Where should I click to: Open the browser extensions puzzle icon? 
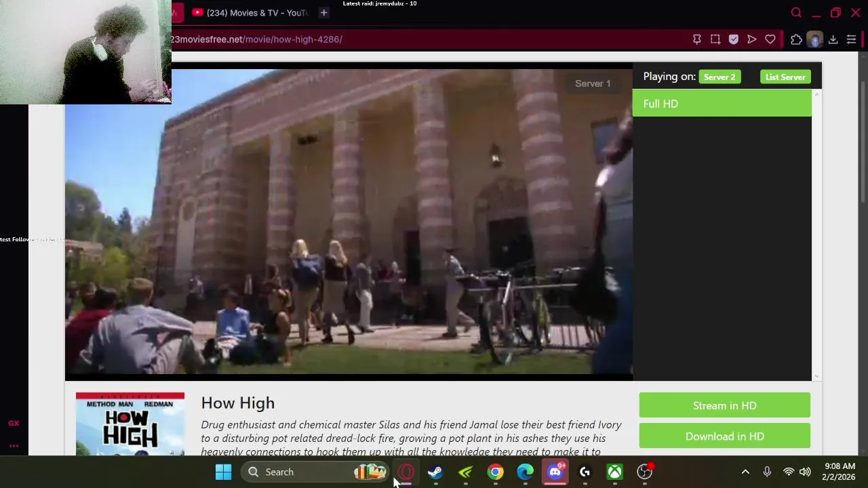click(796, 39)
